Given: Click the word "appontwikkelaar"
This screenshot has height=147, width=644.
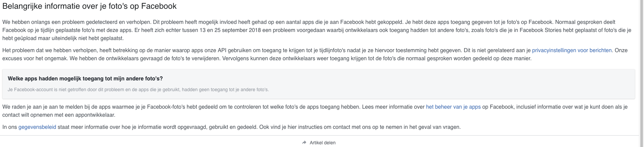Looking at the screenshot, I should click(96, 115).
